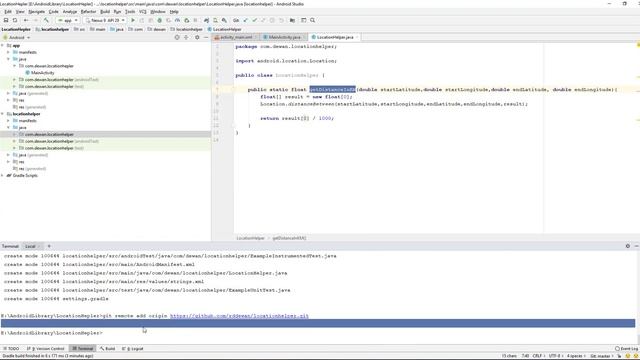Image resolution: width=640 pixels, height=360 pixels.
Task: Click the dewan breadcrumb in navigation bar
Action: 156,29
